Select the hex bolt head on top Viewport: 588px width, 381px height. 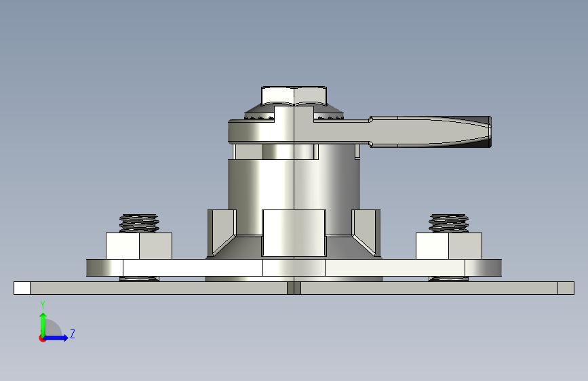pos(294,96)
